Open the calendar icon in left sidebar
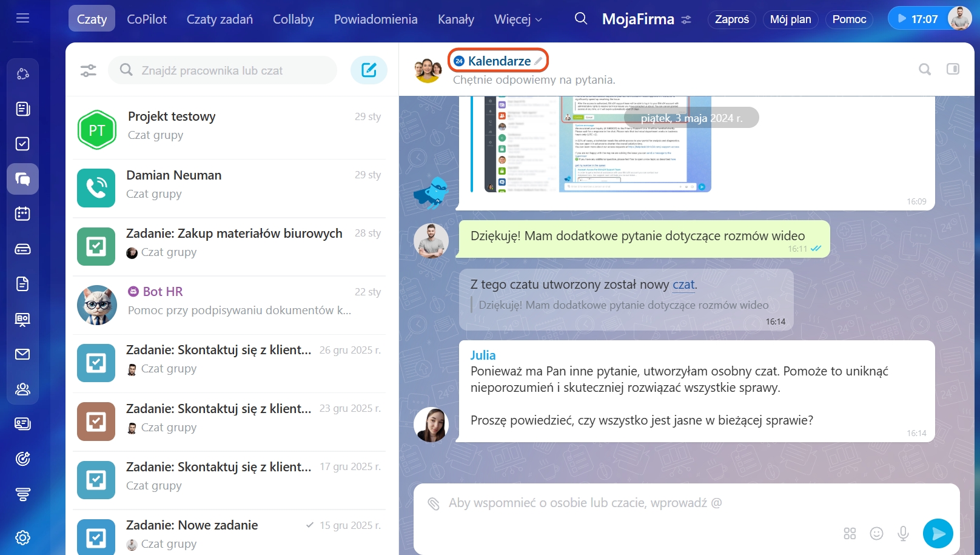The image size is (980, 555). click(22, 214)
